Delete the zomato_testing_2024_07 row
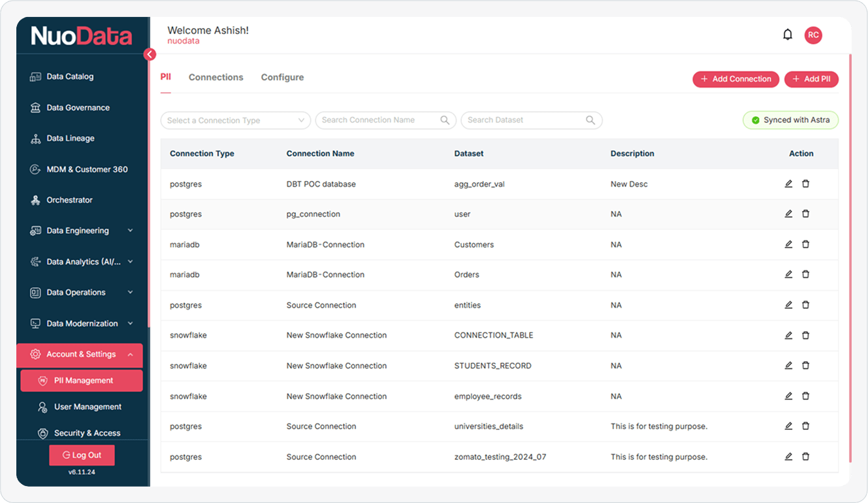868x503 pixels. point(805,457)
